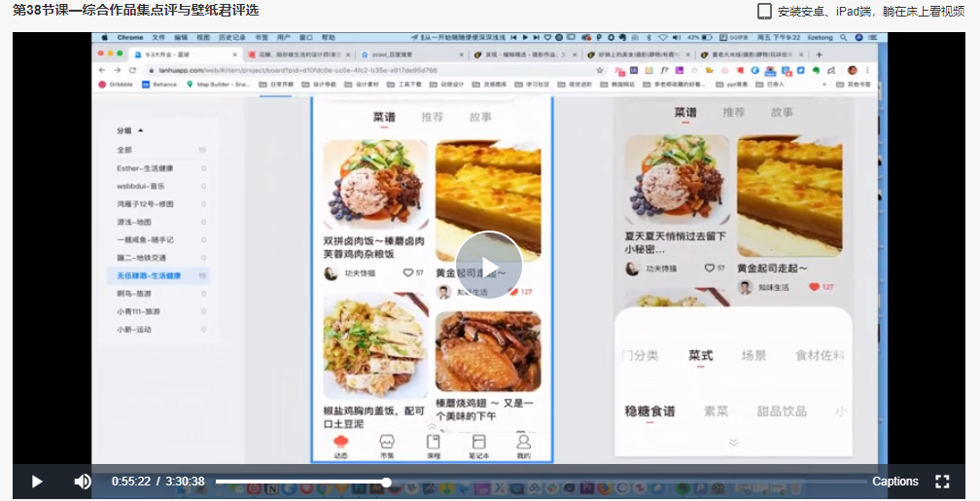Seek using the video progress slider
The width and height of the screenshot is (980, 501).
542,482
